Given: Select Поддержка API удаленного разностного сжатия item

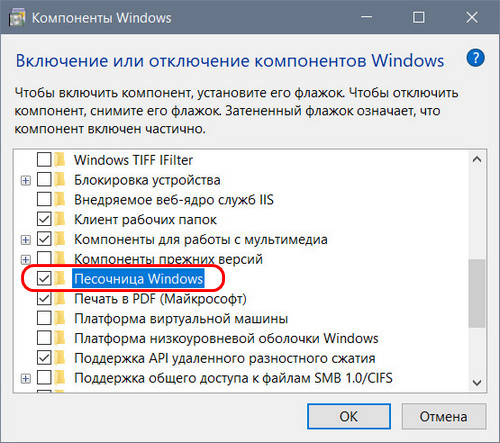Looking at the screenshot, I should pos(225,358).
